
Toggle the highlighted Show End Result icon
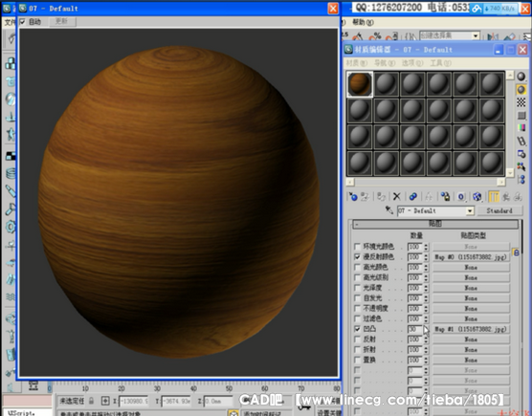pyautogui.click(x=494, y=197)
